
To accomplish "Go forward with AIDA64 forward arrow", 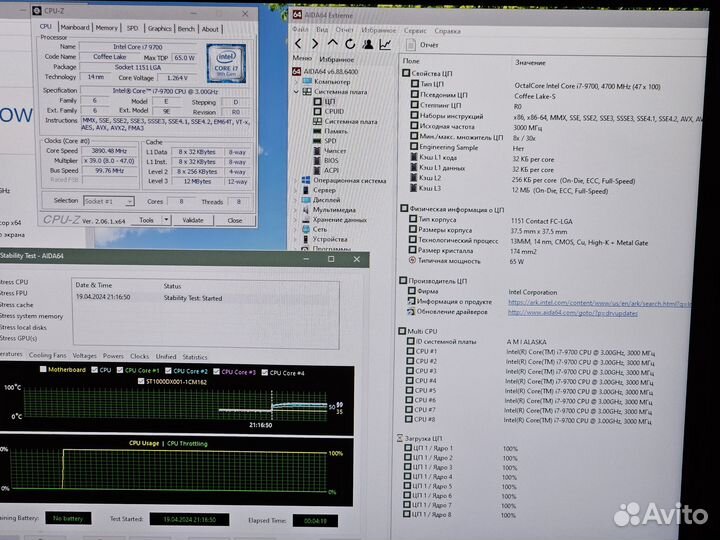I will 315,44.
